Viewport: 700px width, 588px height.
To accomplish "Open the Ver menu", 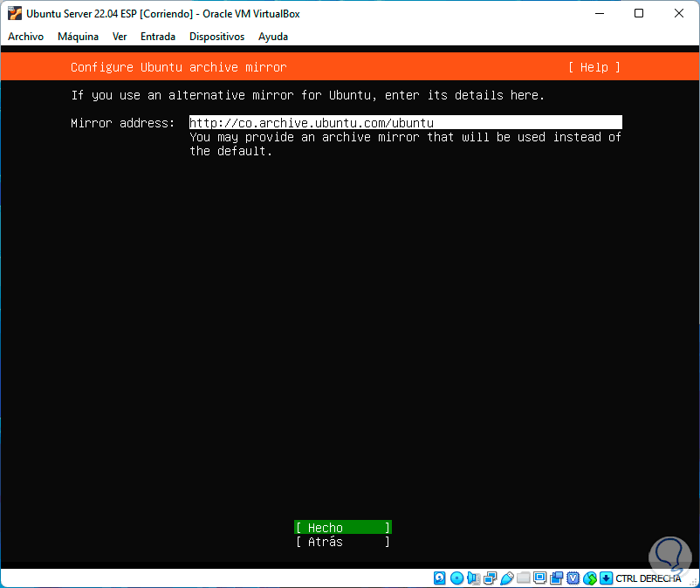I will pos(120,37).
